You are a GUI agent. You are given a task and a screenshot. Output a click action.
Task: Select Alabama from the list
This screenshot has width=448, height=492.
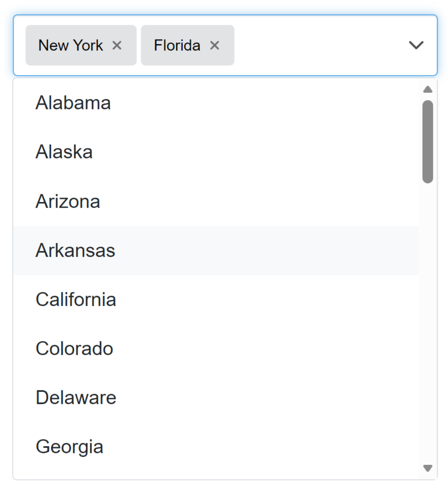73,103
